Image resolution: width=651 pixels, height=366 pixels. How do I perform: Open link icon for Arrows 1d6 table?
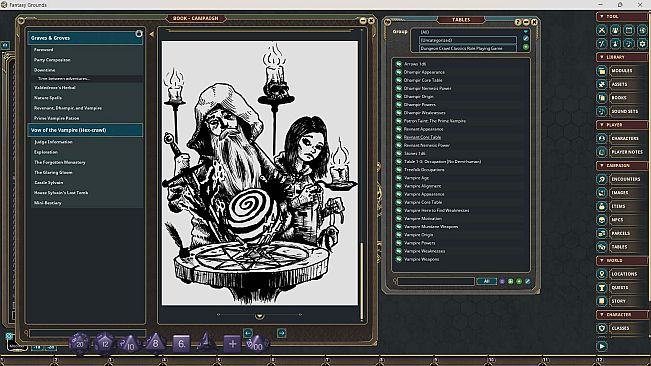click(399, 64)
